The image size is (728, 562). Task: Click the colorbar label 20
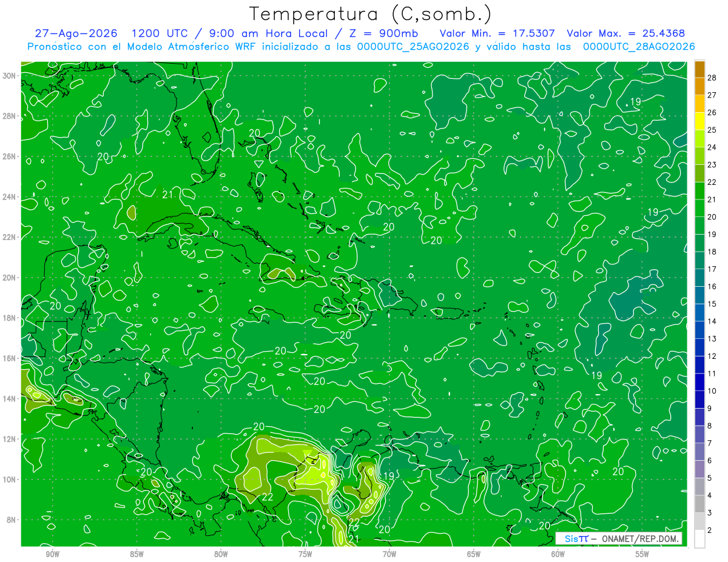[x=712, y=216]
